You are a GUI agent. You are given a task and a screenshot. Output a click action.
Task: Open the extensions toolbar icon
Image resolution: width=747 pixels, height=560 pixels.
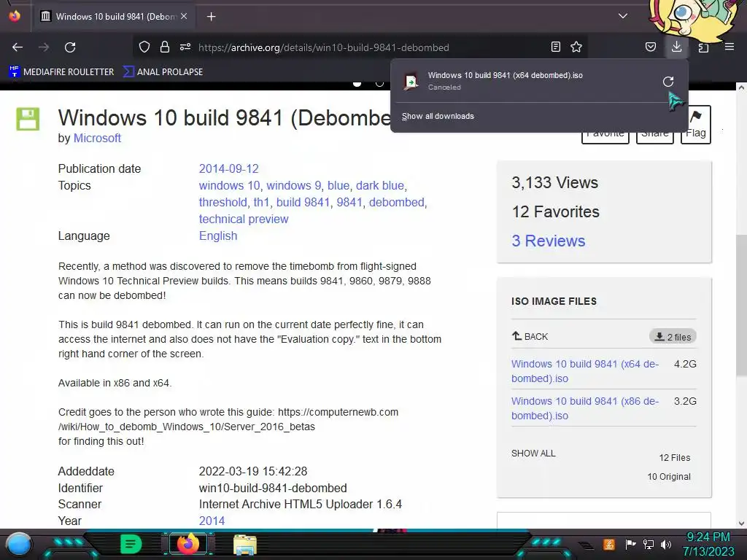coord(703,47)
